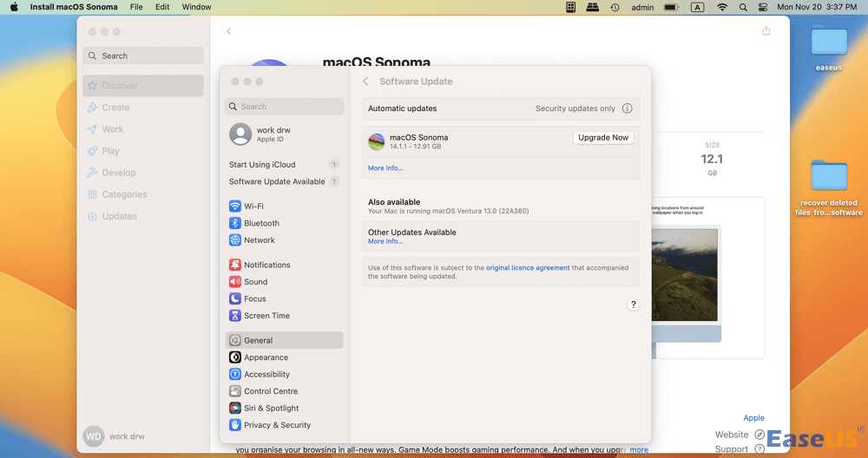Open Notifications settings
868x458 pixels.
pyautogui.click(x=266, y=265)
